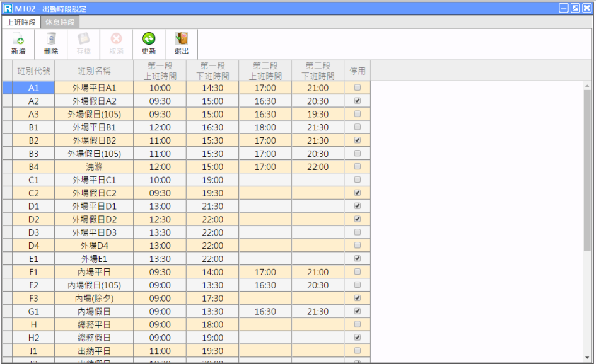
Task: Select the 總務假日 name cell in row H2
Action: 94,338
